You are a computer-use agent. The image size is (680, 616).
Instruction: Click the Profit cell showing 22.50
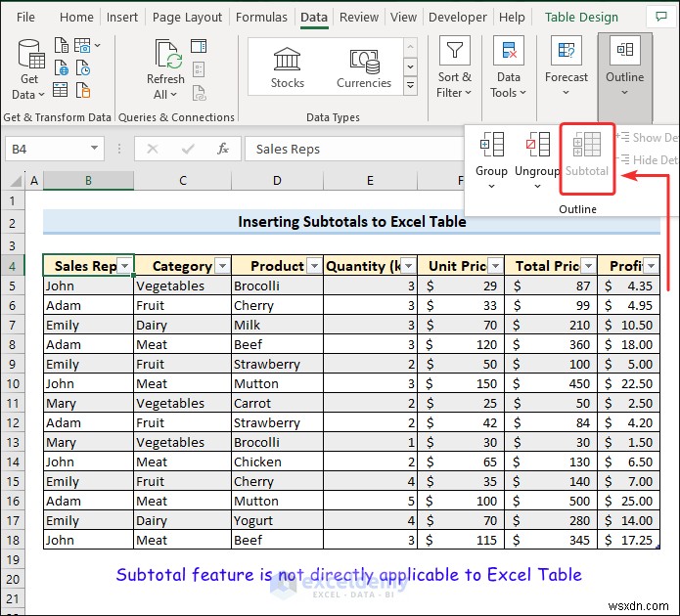pyautogui.click(x=629, y=383)
